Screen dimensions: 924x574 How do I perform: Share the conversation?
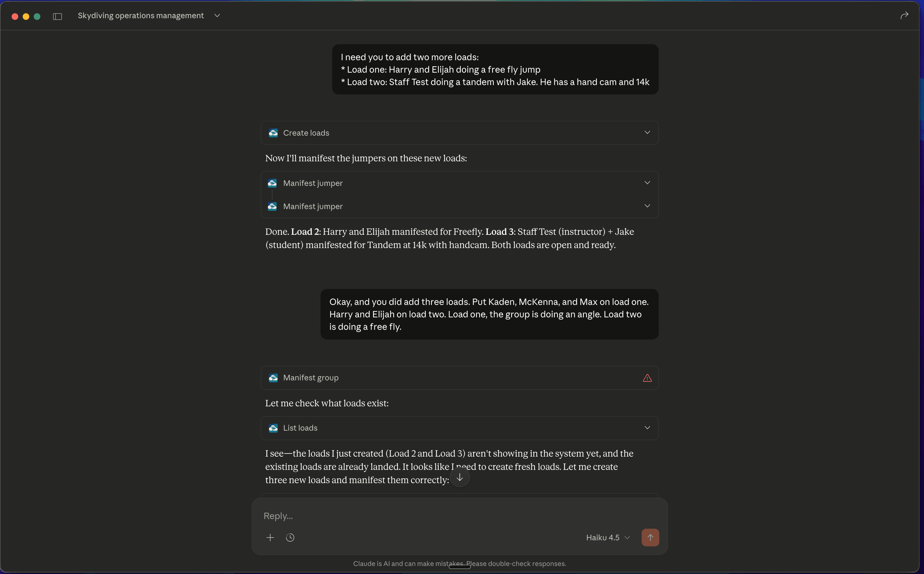point(904,15)
